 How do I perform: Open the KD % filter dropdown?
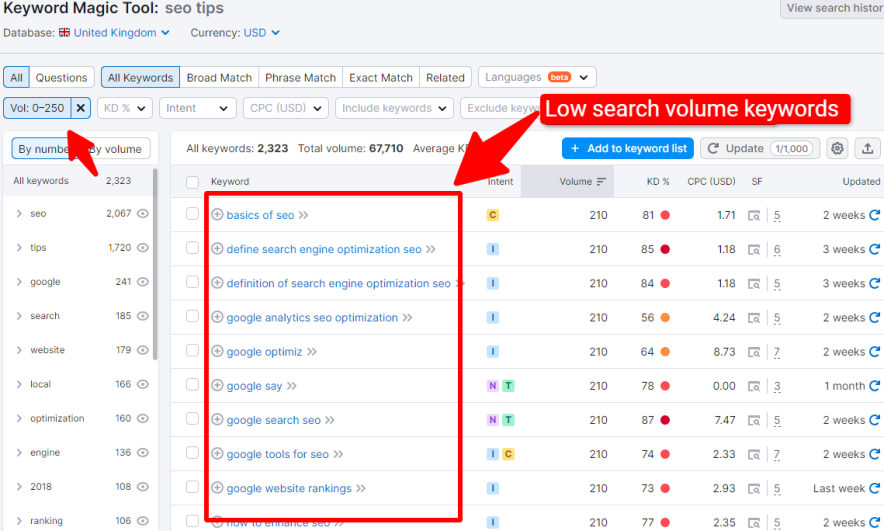125,108
